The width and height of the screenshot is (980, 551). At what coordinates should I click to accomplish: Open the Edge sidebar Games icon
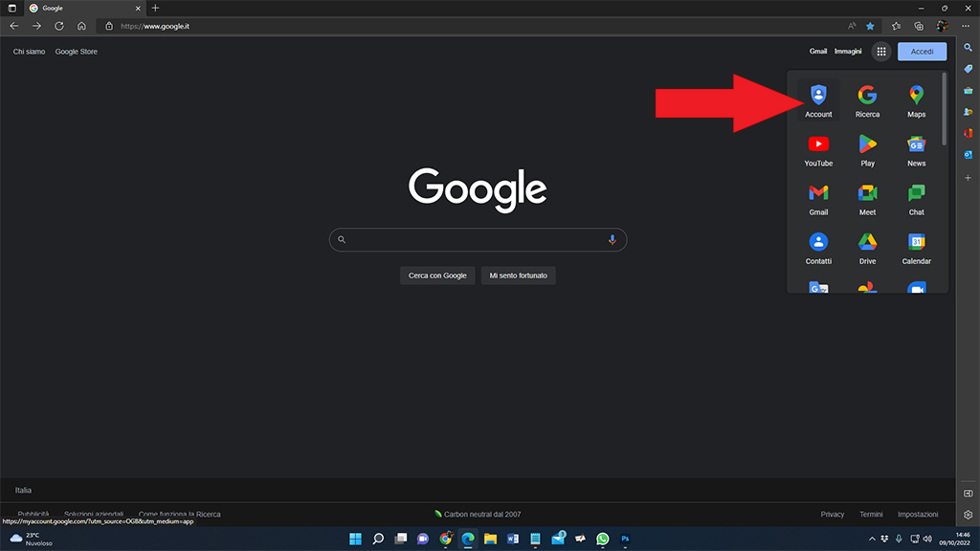(x=969, y=112)
